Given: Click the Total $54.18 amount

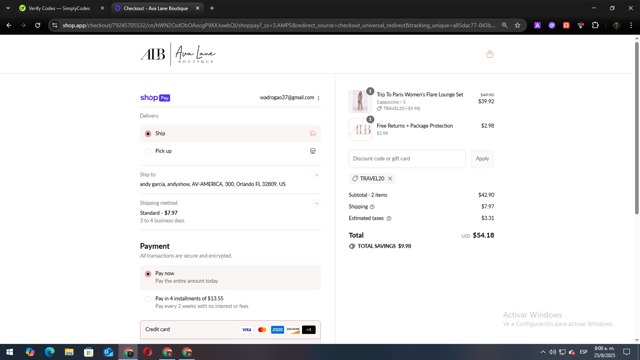Looking at the screenshot, I should coord(483,236).
